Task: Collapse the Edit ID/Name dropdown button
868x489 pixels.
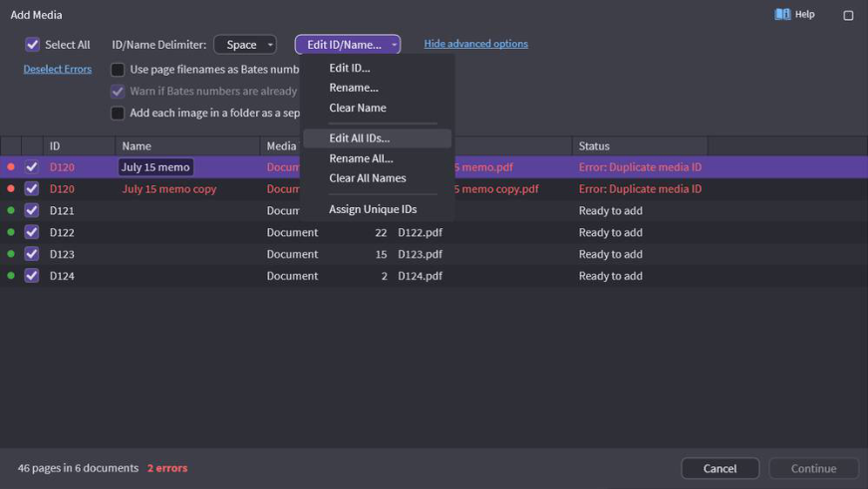Action: 348,44
